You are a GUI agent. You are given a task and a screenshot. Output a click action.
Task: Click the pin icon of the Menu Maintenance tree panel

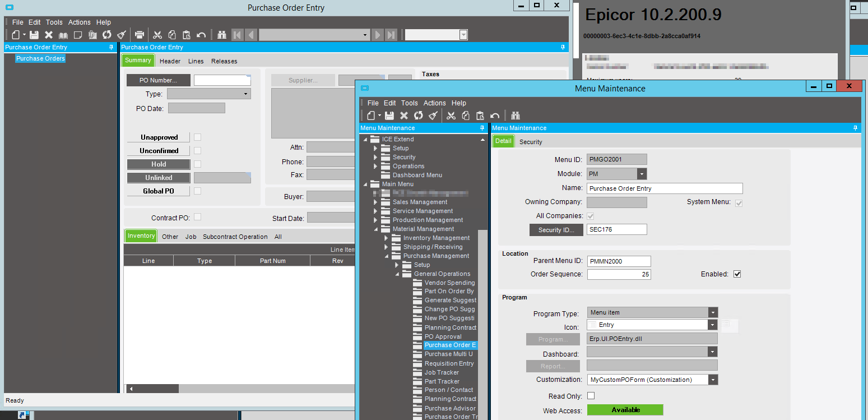pos(482,128)
